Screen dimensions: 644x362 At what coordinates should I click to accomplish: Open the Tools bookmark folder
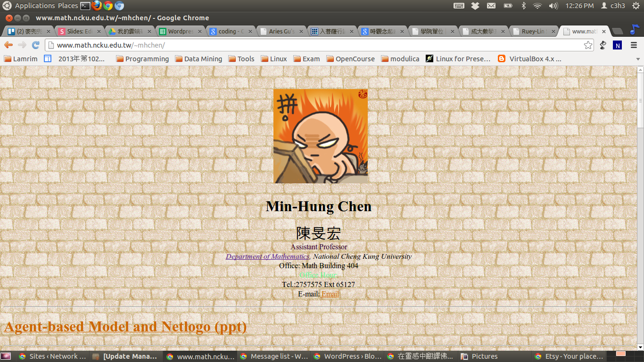[x=241, y=59]
